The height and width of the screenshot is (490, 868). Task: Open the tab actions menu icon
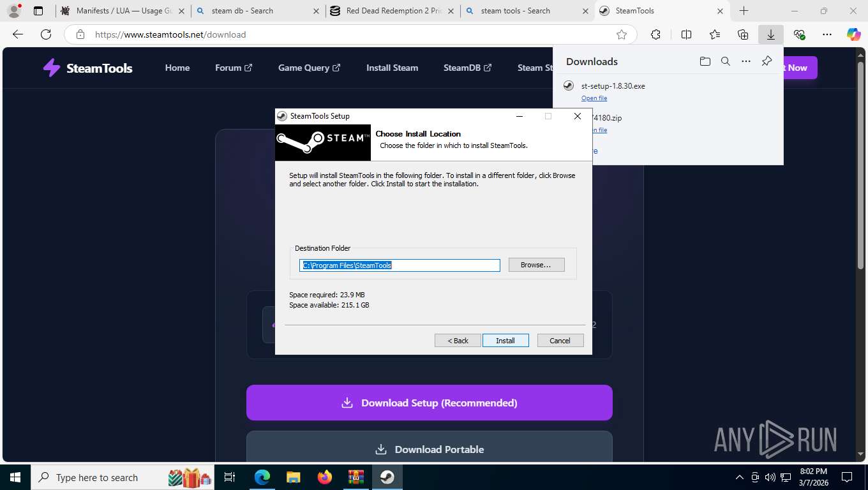(x=38, y=11)
